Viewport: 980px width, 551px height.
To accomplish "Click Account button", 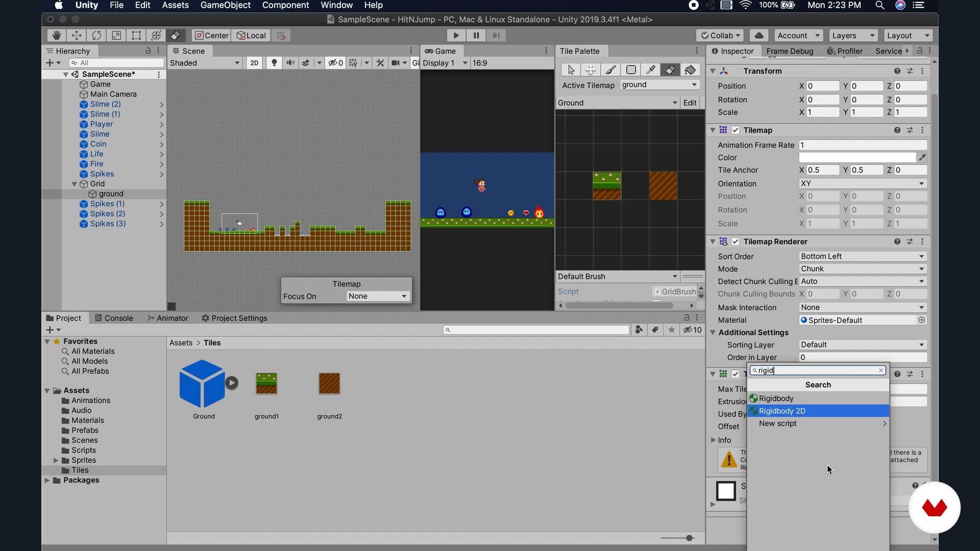I will click(798, 35).
